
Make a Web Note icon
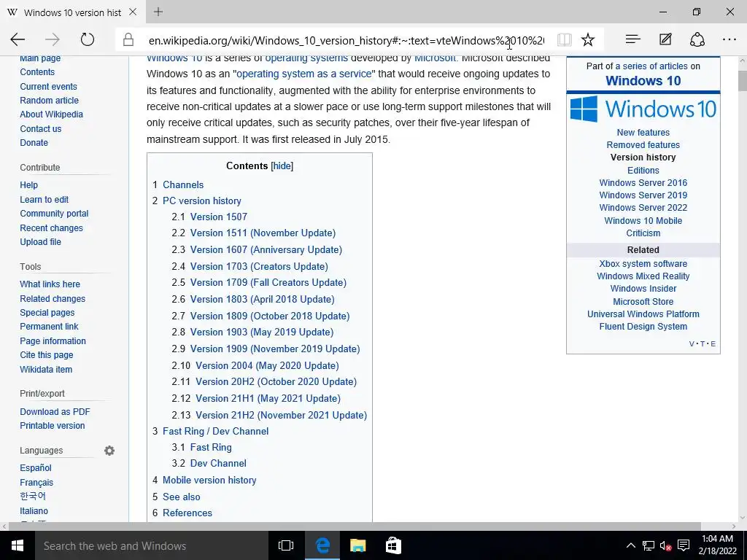665,39
